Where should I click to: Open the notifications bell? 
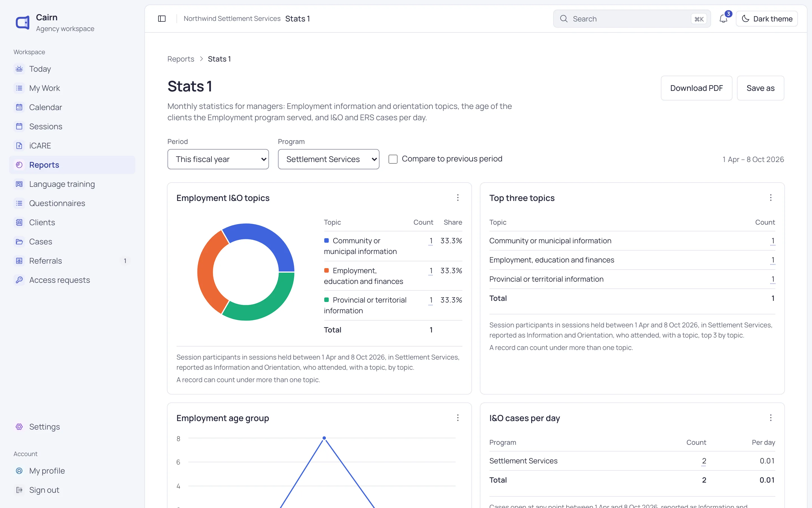click(x=723, y=19)
